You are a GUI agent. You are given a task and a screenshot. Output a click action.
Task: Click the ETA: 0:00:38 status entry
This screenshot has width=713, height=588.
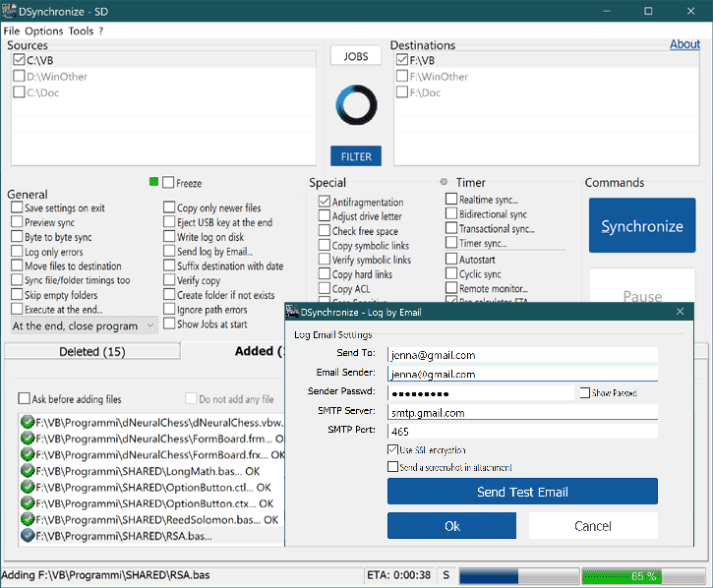pos(399,575)
